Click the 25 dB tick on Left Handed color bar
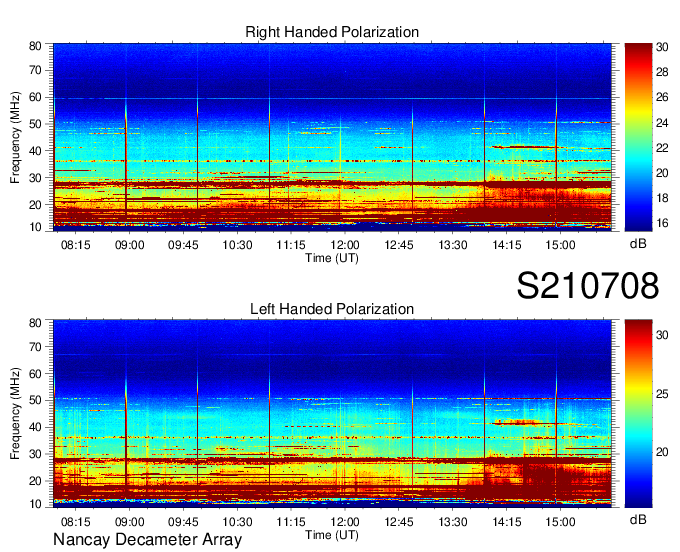The image size is (680, 552). tap(662, 394)
